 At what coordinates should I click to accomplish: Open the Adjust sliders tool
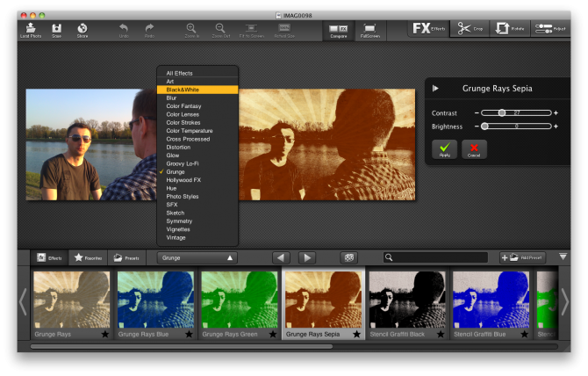click(x=549, y=29)
